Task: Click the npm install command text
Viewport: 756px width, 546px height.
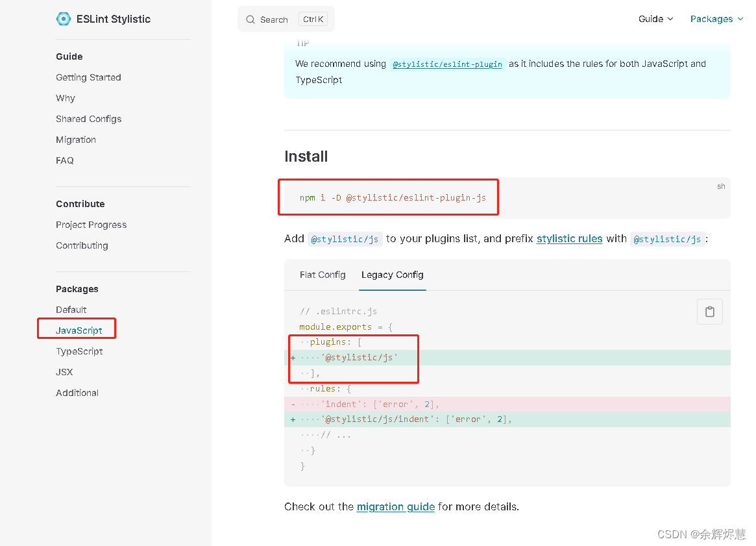Action: (x=393, y=198)
